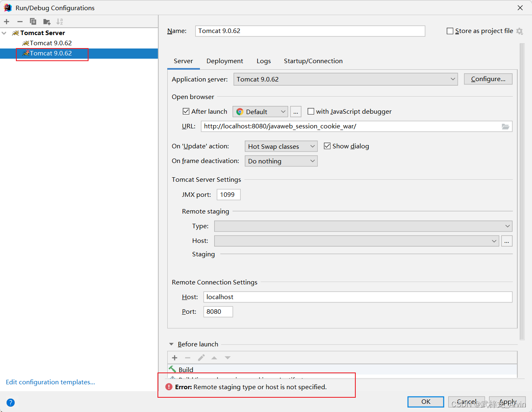Edit the selected Before launch task
The height and width of the screenshot is (412, 532).
(x=201, y=358)
